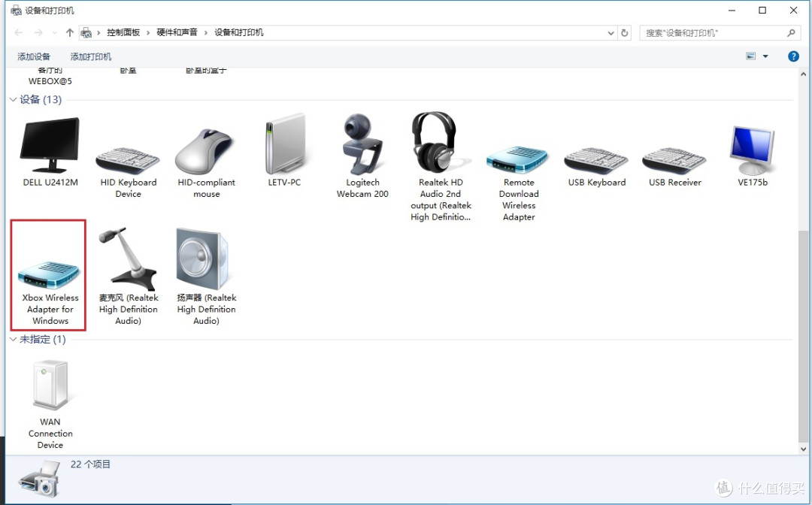This screenshot has width=812, height=505.
Task: Click devices icon at address bar start
Action: coord(86,32)
